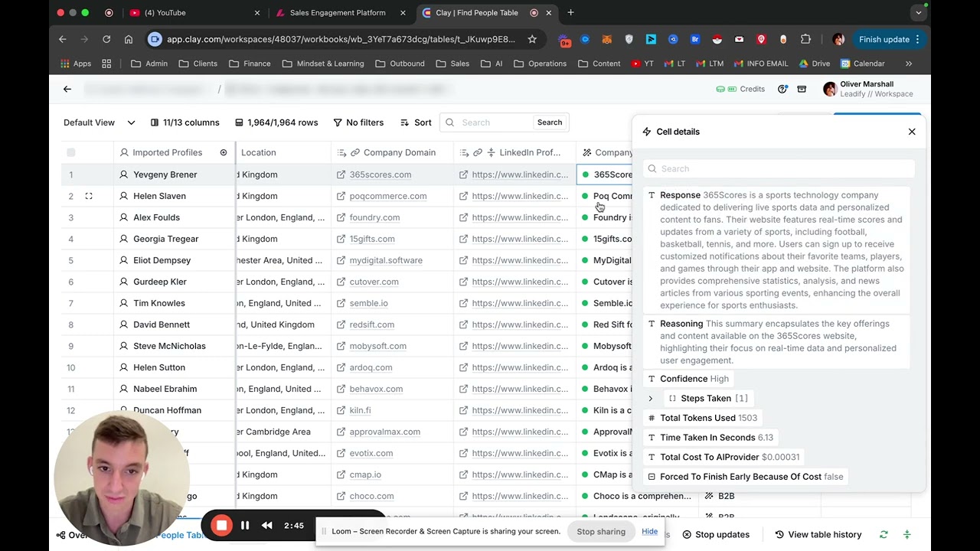Click the browser address bar
Screen dimensions: 980x551
point(341,39)
